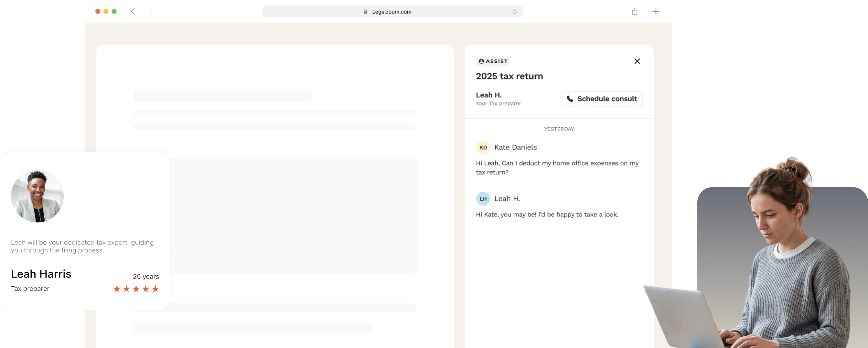Click the "Tax preparer" label on card

tap(30, 288)
